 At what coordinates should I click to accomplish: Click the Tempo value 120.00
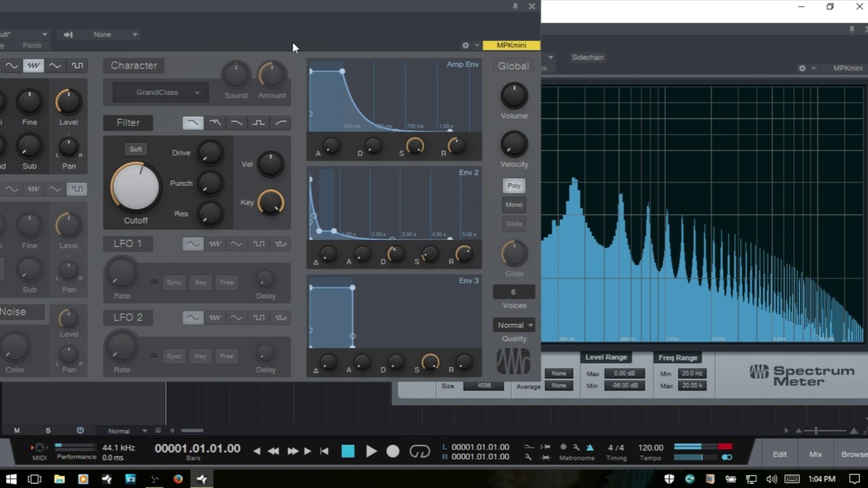pos(651,447)
